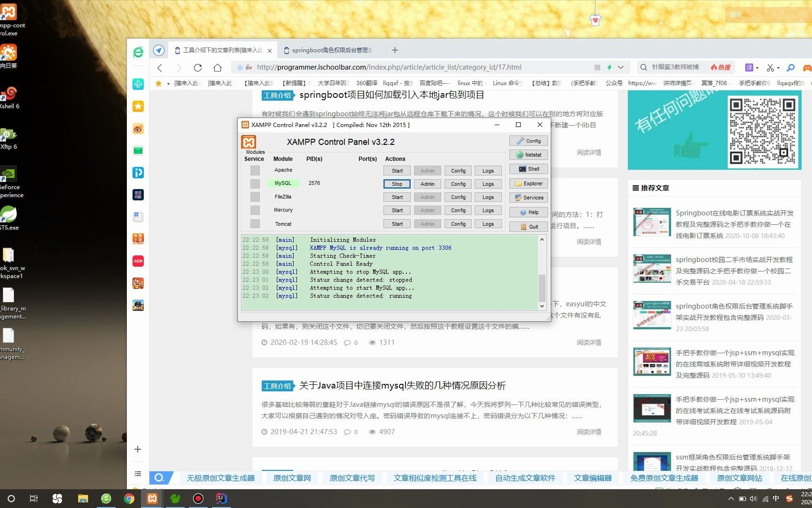
Task: Start the Tomcat module
Action: coord(397,224)
